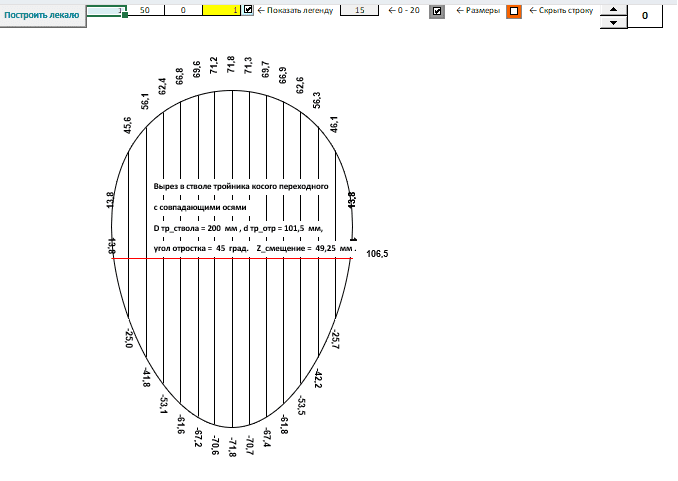678x481 pixels.
Task: Toggle the Показать легенду checkbox
Action: pyautogui.click(x=248, y=10)
